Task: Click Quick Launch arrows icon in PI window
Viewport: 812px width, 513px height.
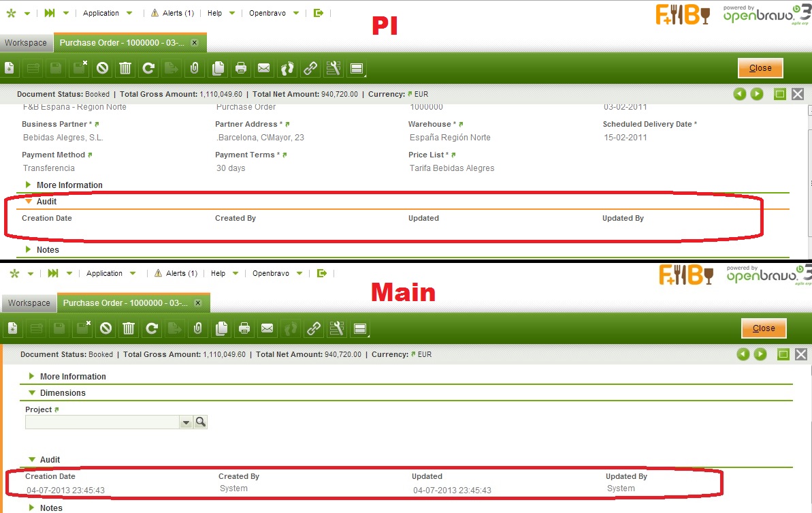Action: click(x=50, y=13)
